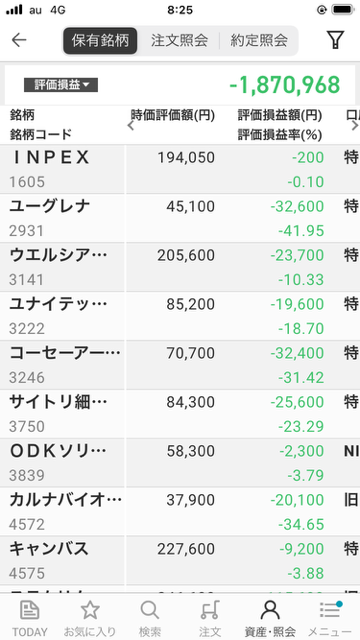
Task: Tap the 評価損益額(円) column header
Action: [x=280, y=116]
